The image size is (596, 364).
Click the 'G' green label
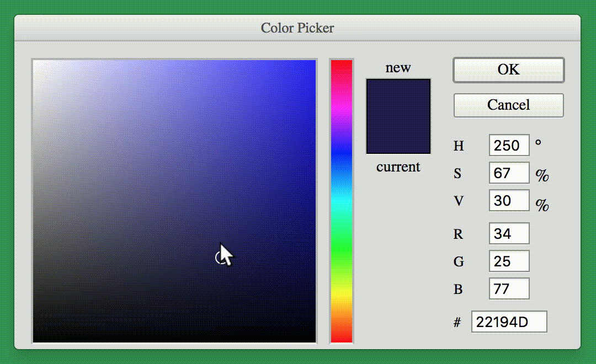(459, 262)
